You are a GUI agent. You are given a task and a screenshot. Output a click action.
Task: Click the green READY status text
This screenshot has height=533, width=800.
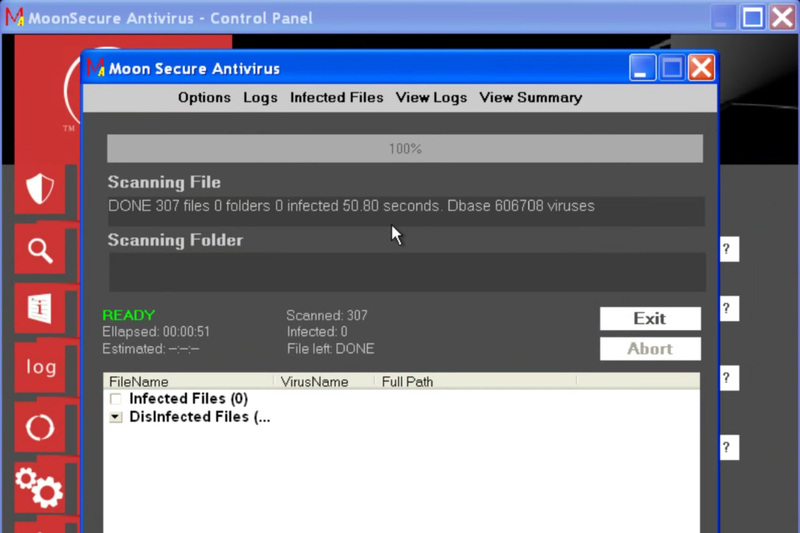click(x=129, y=315)
